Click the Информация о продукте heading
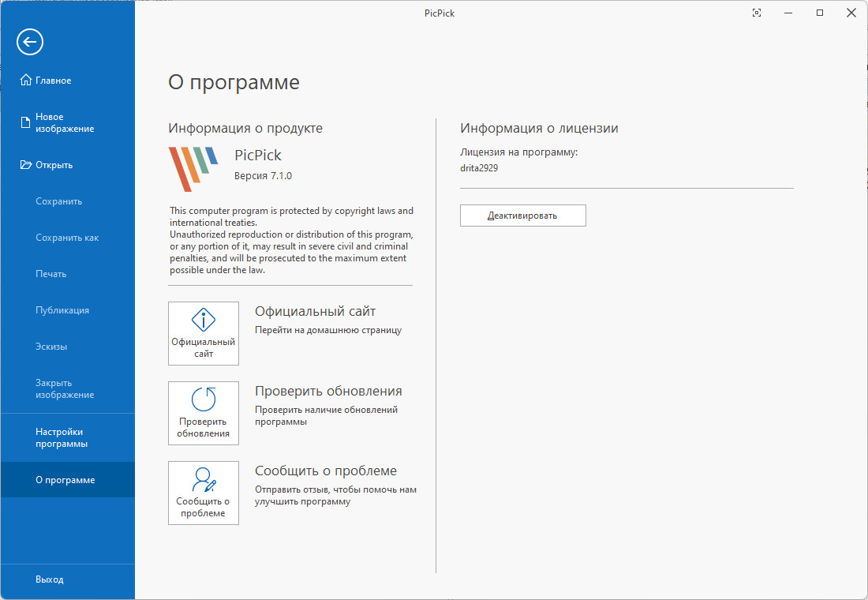Viewport: 868px width, 600px height. [x=245, y=128]
